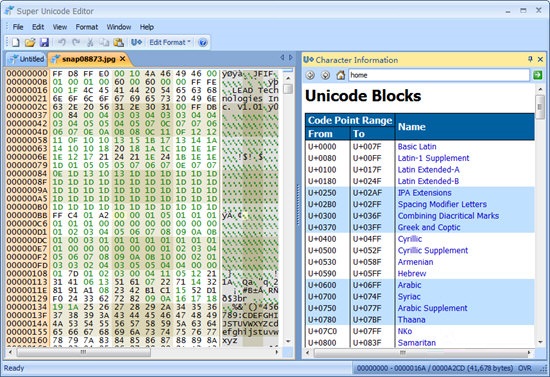Open the Latin Extended-B link
Screen dimensions: 550x377
tap(428, 181)
